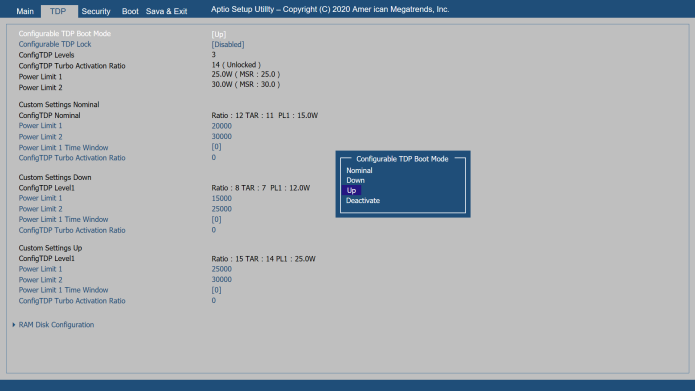
Task: Click the 14 ( Unlocked ) ratio value
Action: pyautogui.click(x=236, y=65)
